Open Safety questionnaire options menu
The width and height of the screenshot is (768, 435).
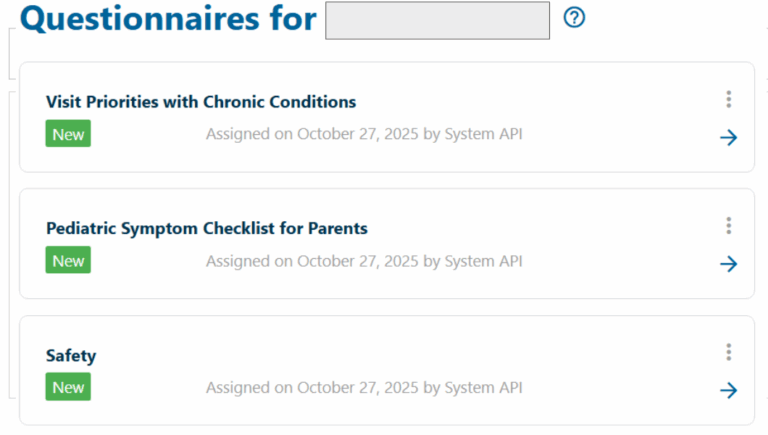(x=729, y=352)
